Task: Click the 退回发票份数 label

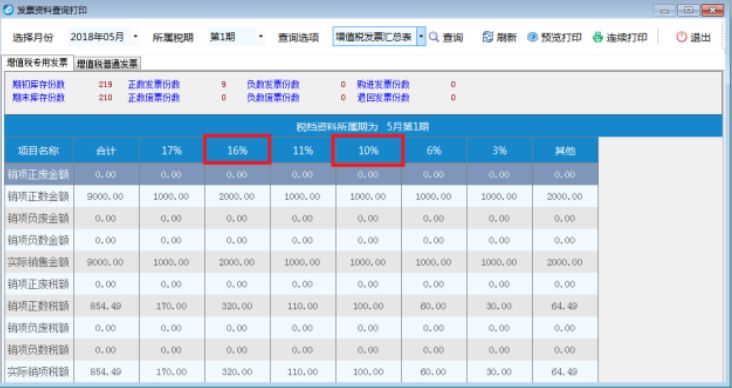Action: click(383, 98)
